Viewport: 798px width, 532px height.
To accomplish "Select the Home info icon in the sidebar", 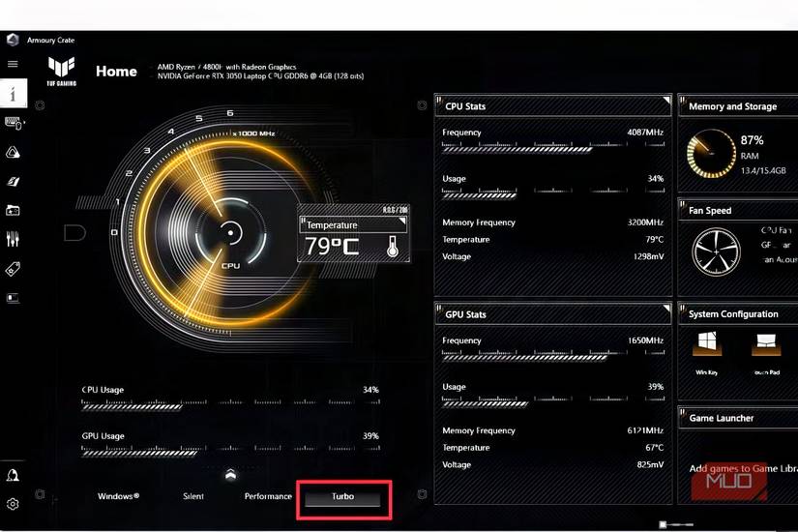I will point(14,93).
